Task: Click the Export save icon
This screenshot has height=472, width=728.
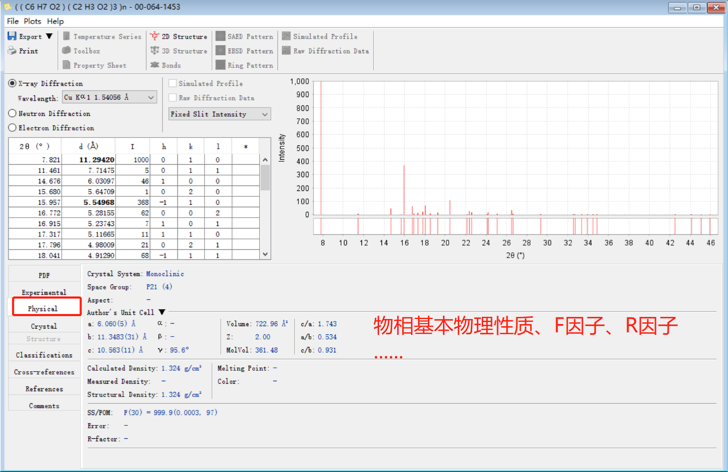Action: tap(12, 36)
